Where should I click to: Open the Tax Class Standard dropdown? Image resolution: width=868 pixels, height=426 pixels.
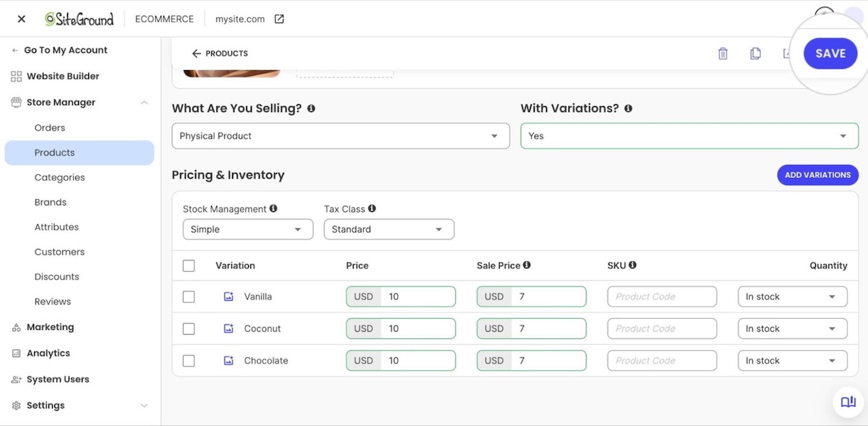389,229
